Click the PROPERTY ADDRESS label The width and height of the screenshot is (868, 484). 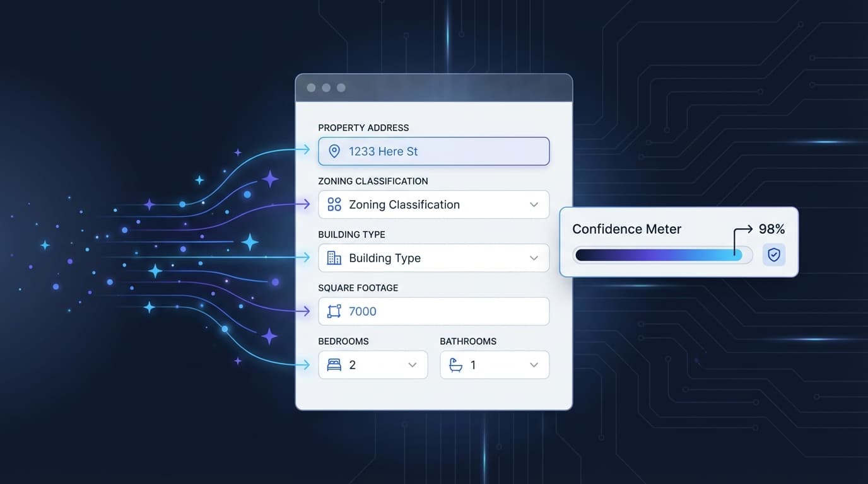click(x=363, y=127)
